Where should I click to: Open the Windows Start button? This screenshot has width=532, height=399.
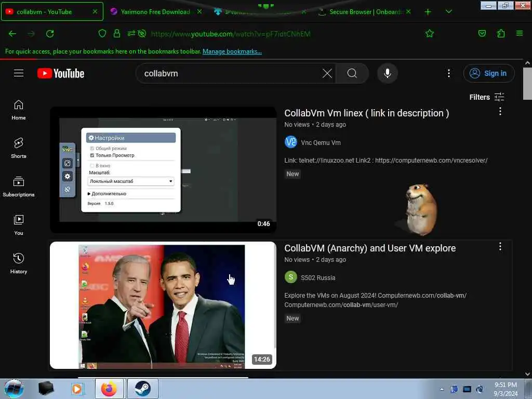pos(14,389)
